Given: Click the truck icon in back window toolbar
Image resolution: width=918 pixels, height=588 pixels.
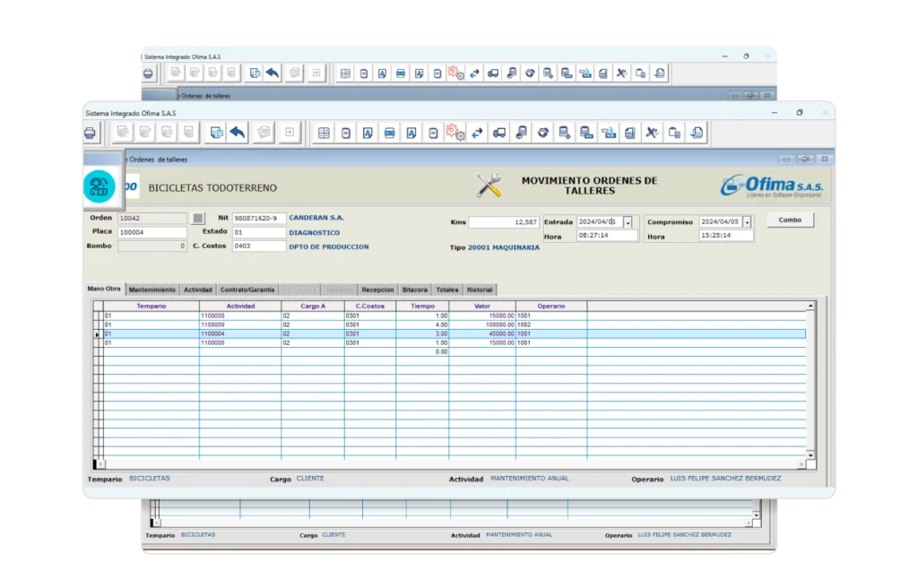Looking at the screenshot, I should click(493, 73).
